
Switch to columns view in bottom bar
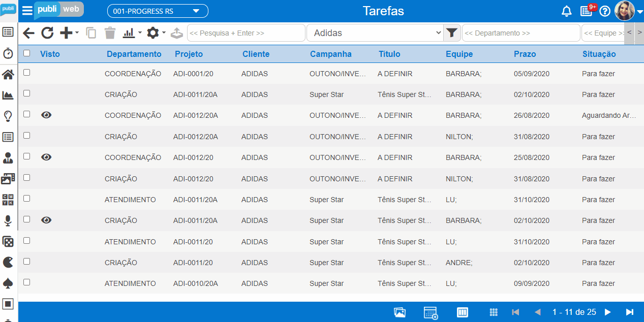coord(463,312)
